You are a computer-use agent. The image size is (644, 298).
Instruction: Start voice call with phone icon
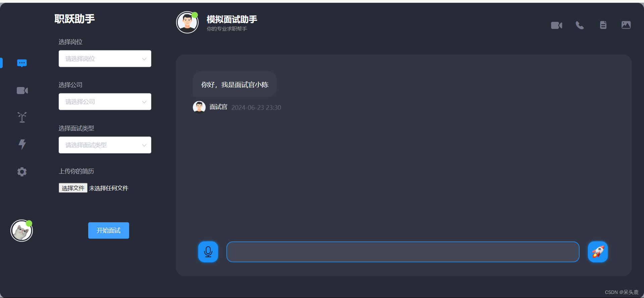pos(580,25)
